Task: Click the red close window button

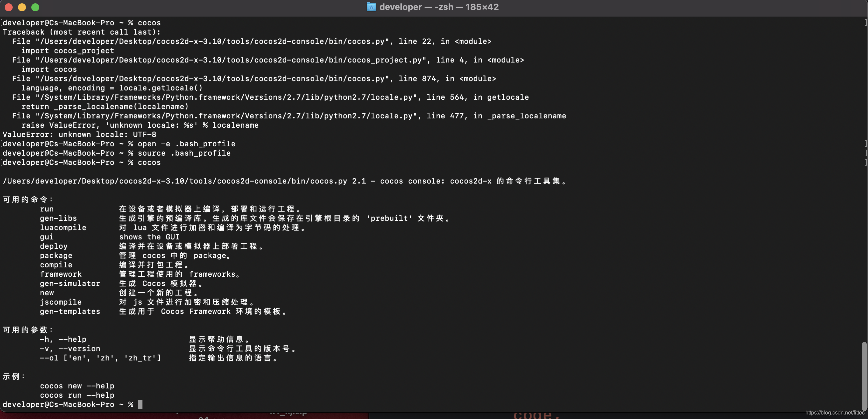Action: coord(9,7)
